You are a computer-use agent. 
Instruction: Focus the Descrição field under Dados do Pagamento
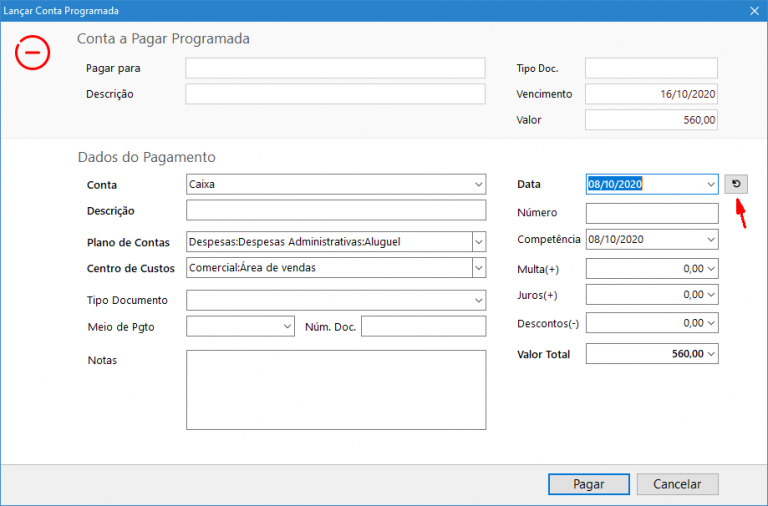tap(336, 211)
